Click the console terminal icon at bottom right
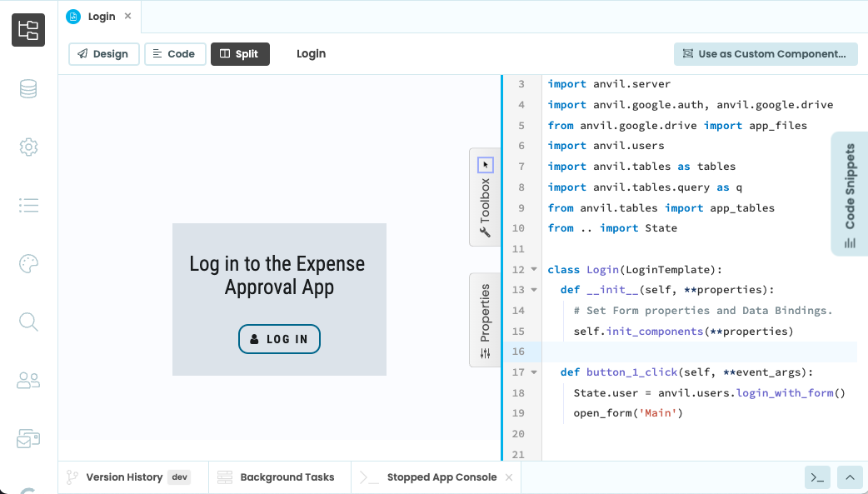 (817, 477)
